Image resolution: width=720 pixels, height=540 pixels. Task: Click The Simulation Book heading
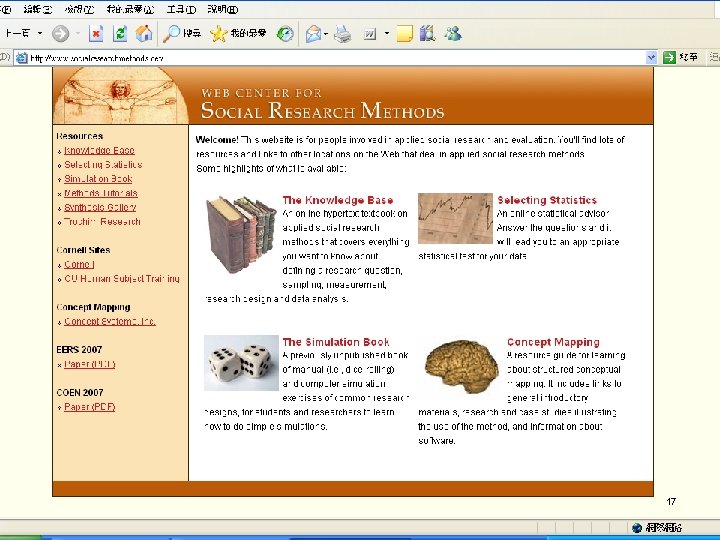pos(336,342)
